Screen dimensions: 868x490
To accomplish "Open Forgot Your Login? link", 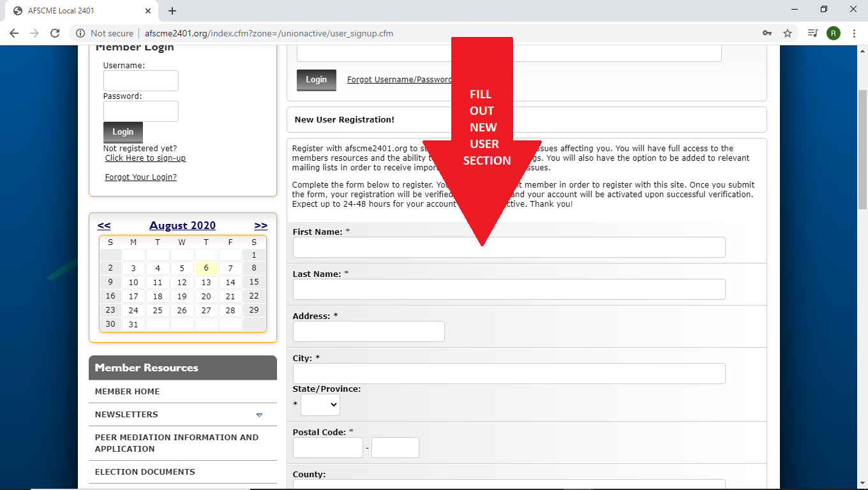I will (141, 177).
